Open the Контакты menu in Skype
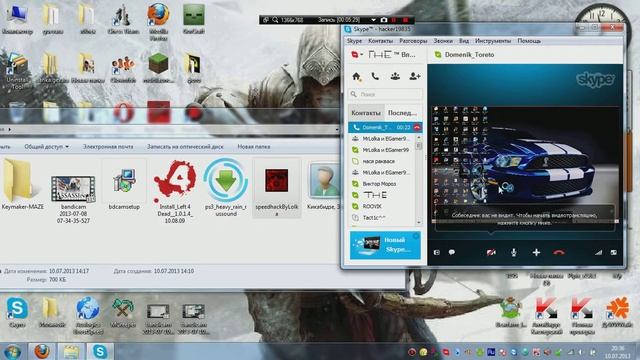This screenshot has width=640, height=360. (380, 41)
